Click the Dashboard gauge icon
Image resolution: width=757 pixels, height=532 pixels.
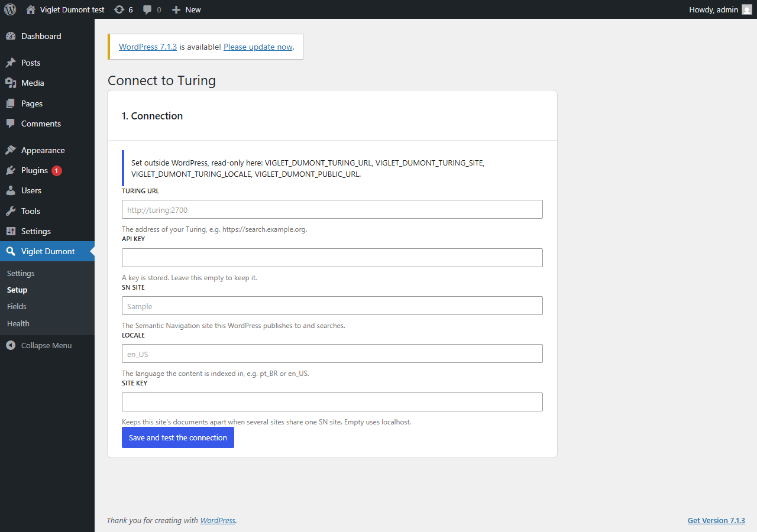coord(11,36)
